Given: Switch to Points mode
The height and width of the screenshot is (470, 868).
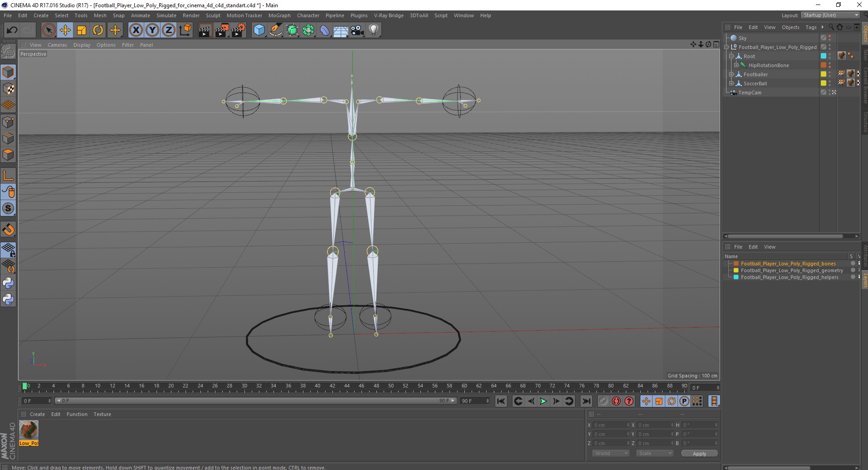Looking at the screenshot, I should point(8,122).
